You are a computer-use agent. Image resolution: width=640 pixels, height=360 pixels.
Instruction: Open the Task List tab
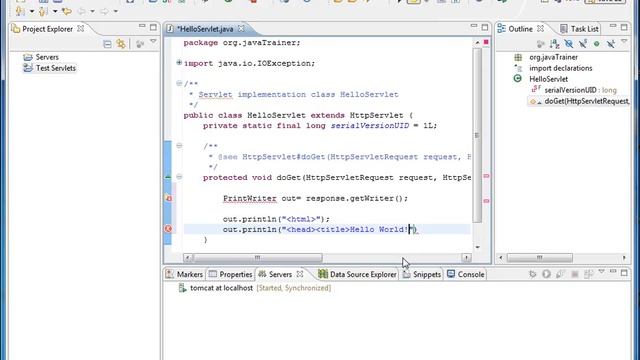(x=579, y=29)
